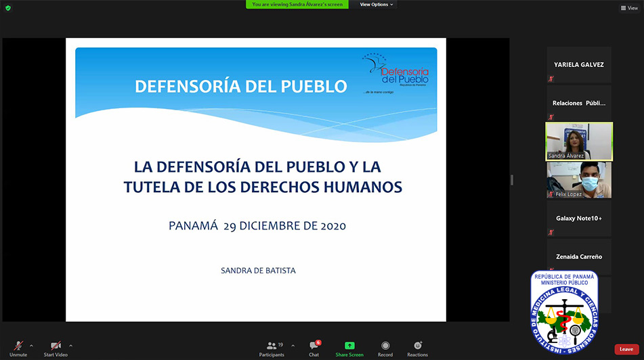Click 'You are viewing Sandra Álvarez's screen' banner
Viewport: 644px width, 360px height.
coord(297,5)
